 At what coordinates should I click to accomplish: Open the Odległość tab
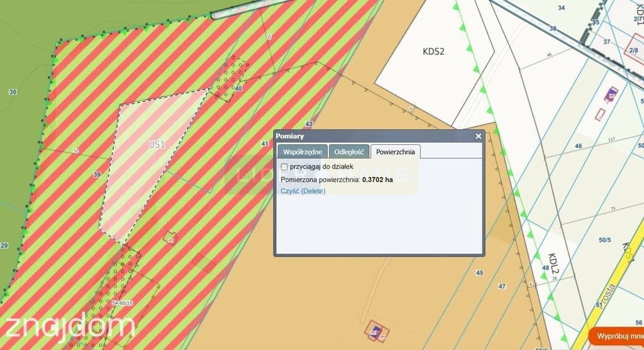(348, 151)
